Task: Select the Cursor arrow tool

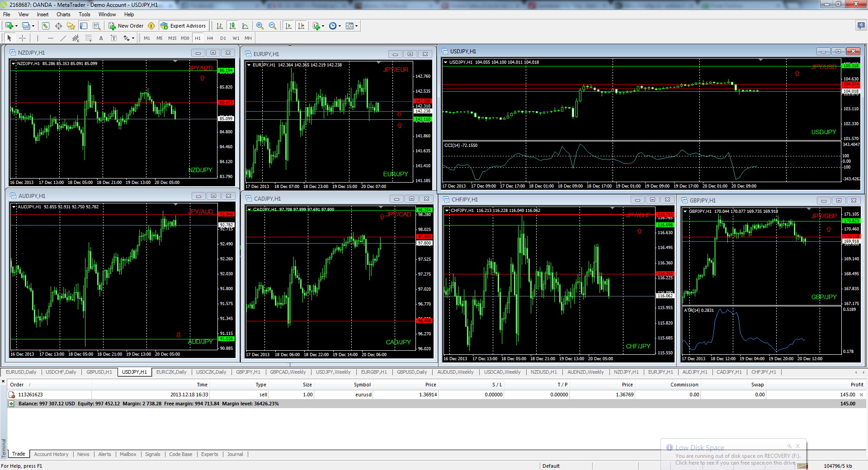Action: (9, 38)
